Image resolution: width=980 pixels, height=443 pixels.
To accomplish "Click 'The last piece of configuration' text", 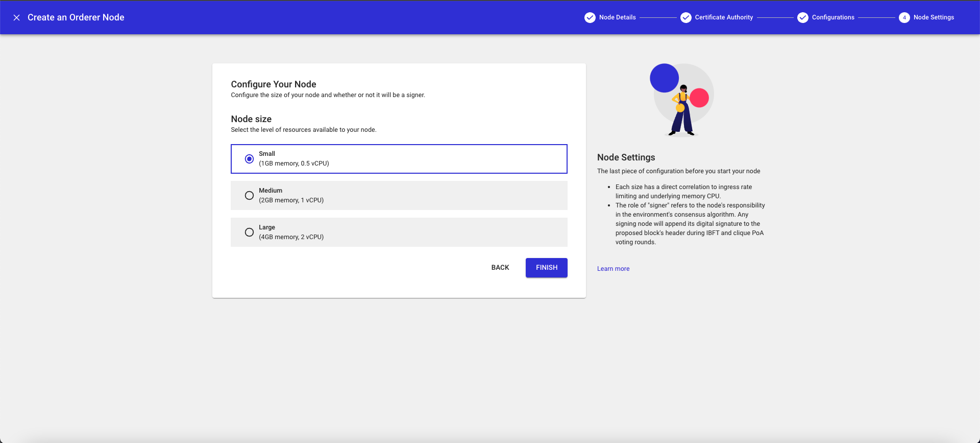I will click(x=678, y=171).
